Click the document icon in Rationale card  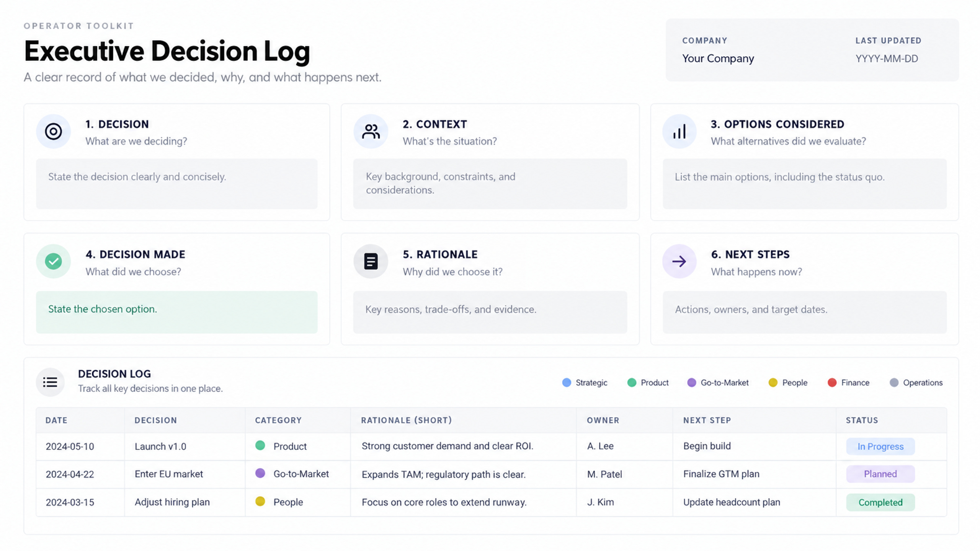tap(371, 261)
